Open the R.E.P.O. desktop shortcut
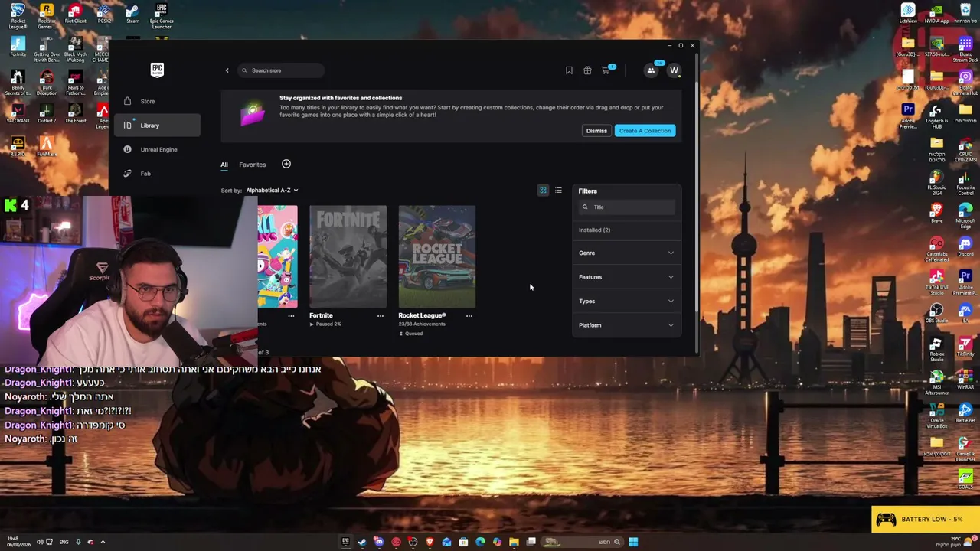 click(x=18, y=146)
